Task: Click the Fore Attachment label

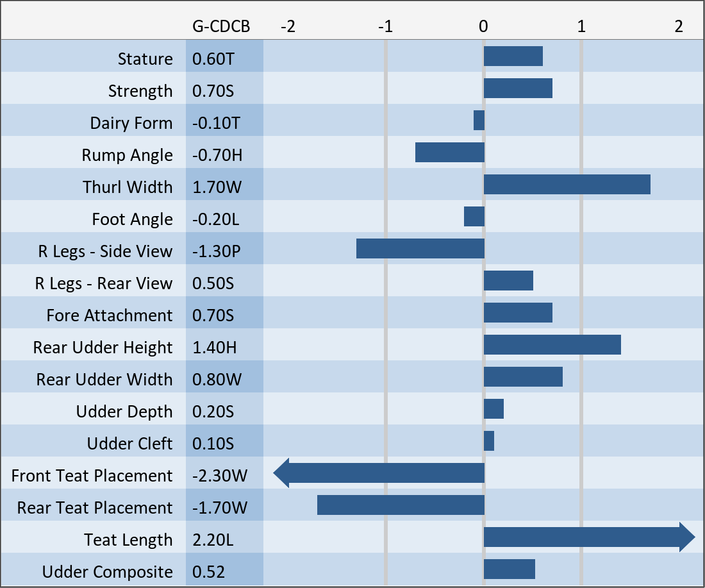Action: (109, 315)
